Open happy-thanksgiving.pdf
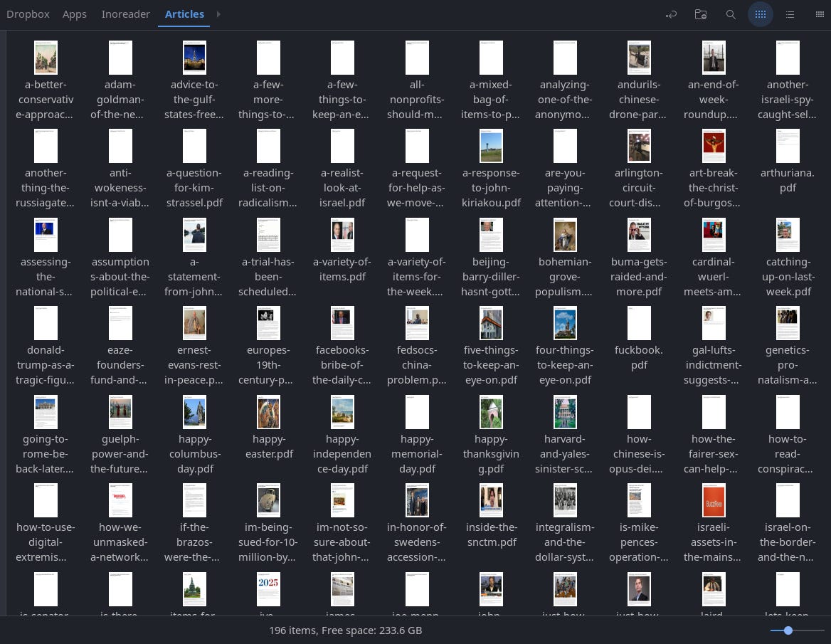831x644 pixels. coord(491,412)
